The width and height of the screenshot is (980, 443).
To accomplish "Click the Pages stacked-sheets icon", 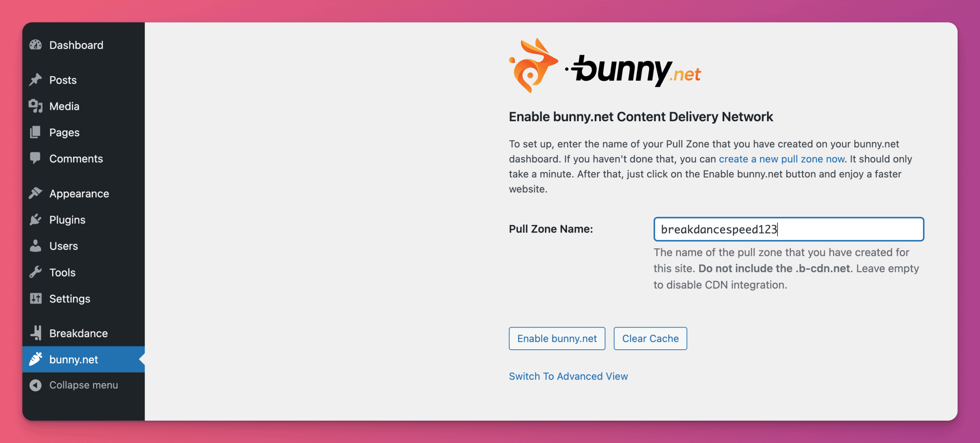I will point(35,132).
